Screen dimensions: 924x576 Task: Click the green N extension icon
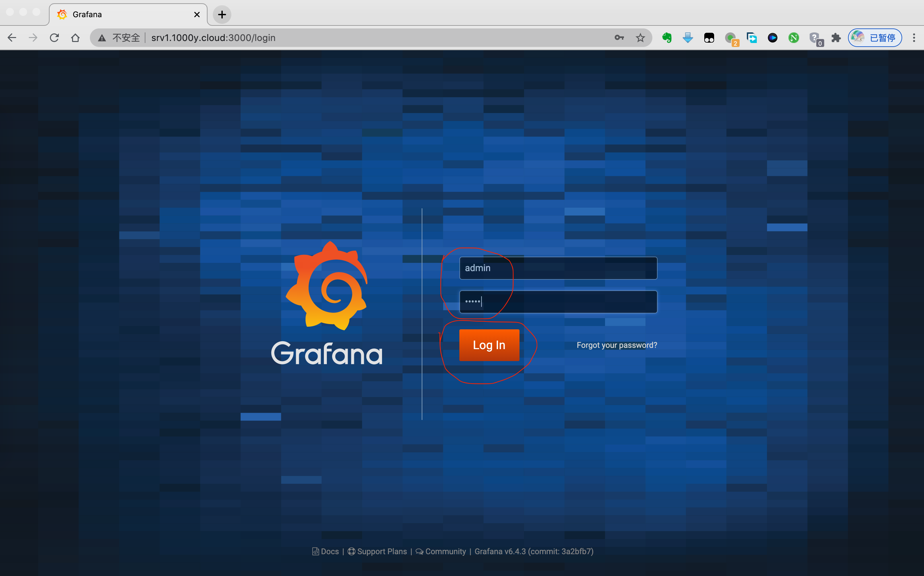793,38
